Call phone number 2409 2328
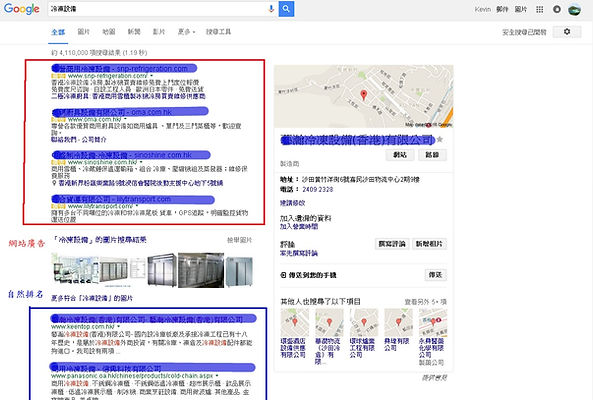 [318, 189]
